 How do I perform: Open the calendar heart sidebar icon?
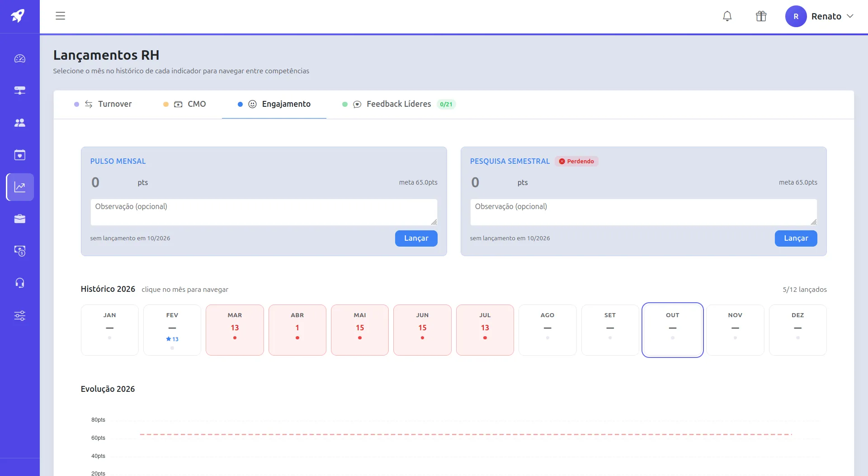point(20,155)
